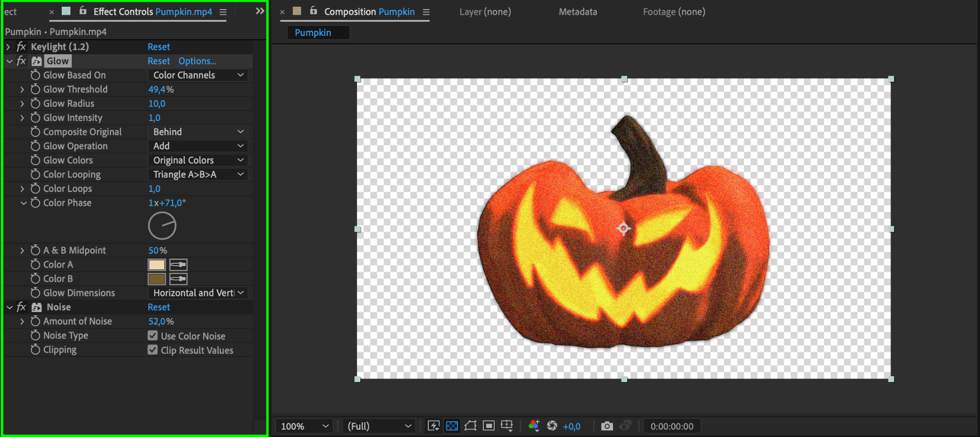The height and width of the screenshot is (437, 980).
Task: Open the Composite Original dropdown
Action: tap(198, 132)
